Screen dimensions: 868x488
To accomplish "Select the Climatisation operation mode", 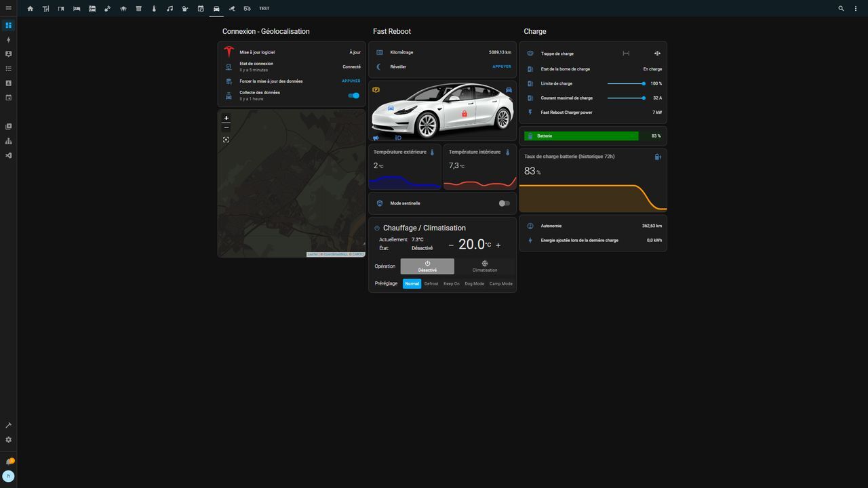I will click(x=484, y=266).
